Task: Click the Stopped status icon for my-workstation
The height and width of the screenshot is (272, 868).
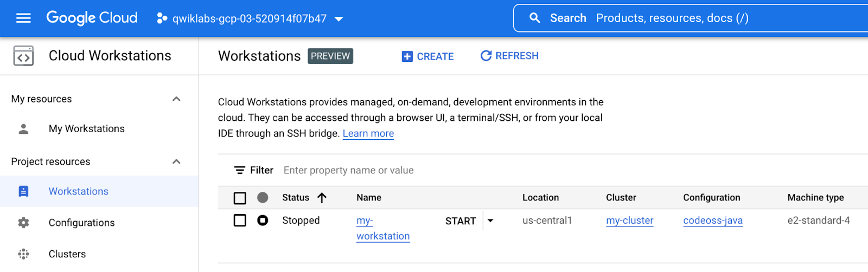Action: [263, 221]
